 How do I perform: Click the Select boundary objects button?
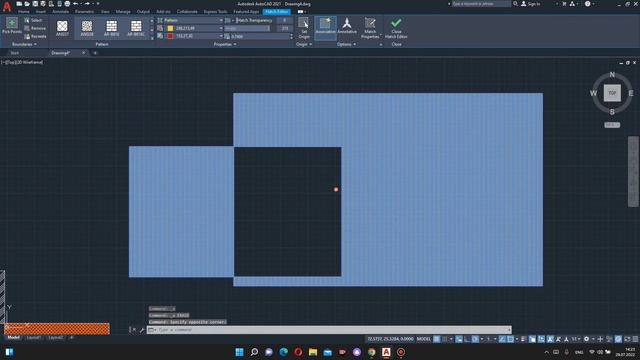(x=33, y=20)
